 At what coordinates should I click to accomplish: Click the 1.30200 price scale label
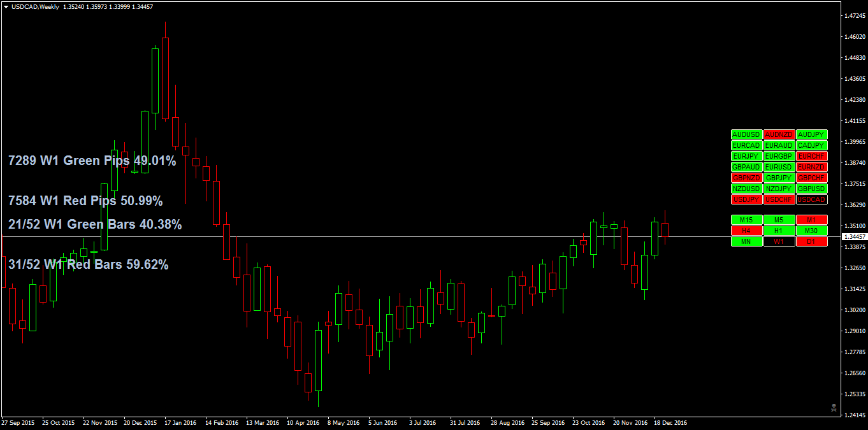click(x=855, y=310)
